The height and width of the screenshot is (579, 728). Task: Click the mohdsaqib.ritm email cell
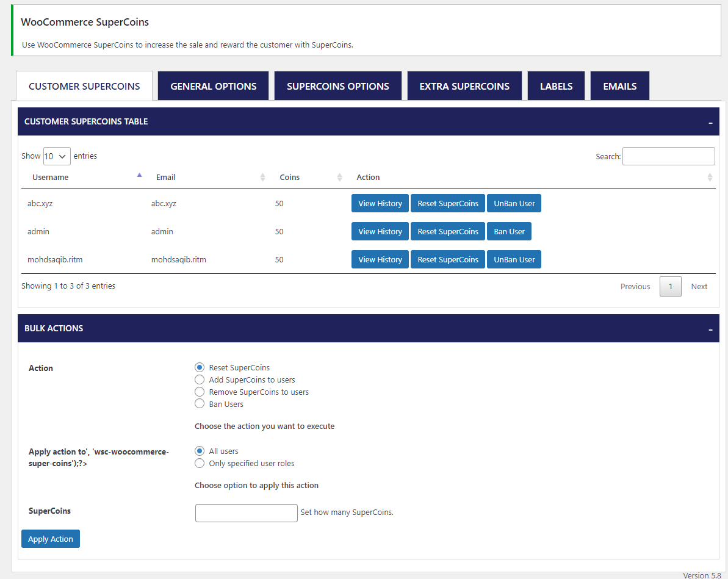pyautogui.click(x=179, y=259)
